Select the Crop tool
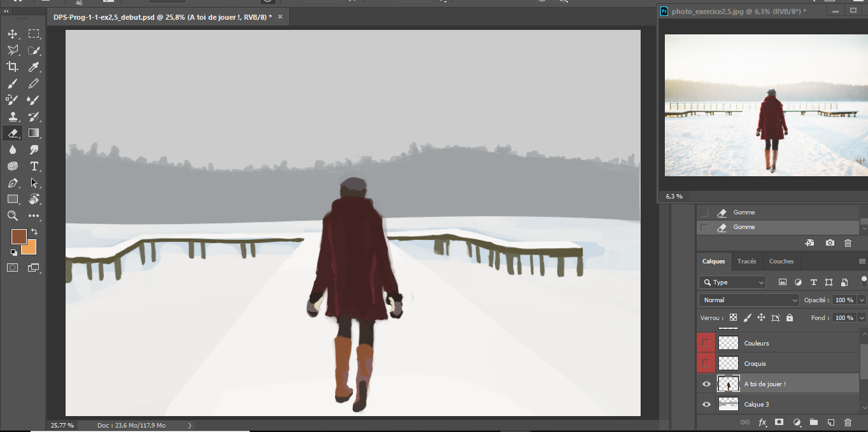This screenshot has width=868, height=432. coord(12,67)
